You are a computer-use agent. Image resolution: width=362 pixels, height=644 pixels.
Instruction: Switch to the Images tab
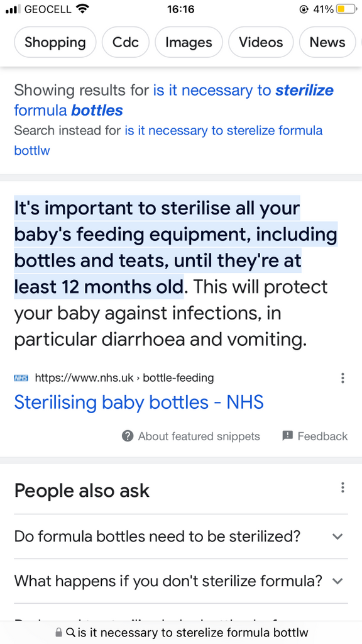pos(189,42)
